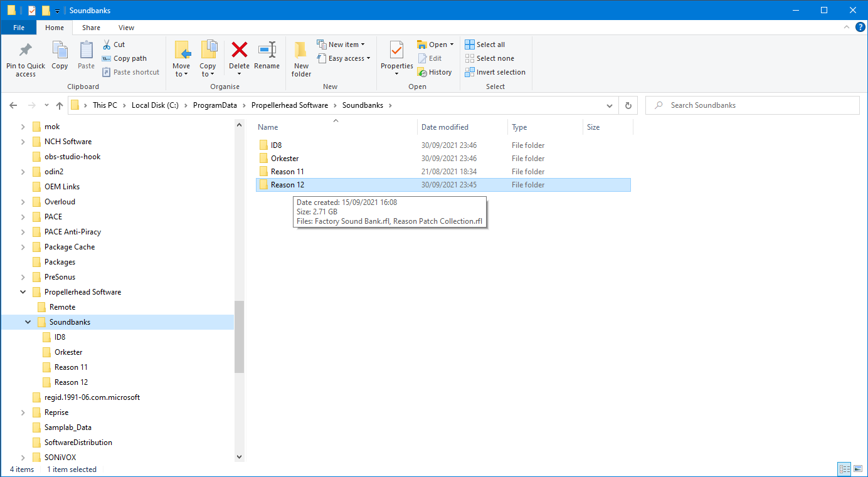Switch to the Share ribbon tab
The height and width of the screenshot is (477, 868).
91,28
